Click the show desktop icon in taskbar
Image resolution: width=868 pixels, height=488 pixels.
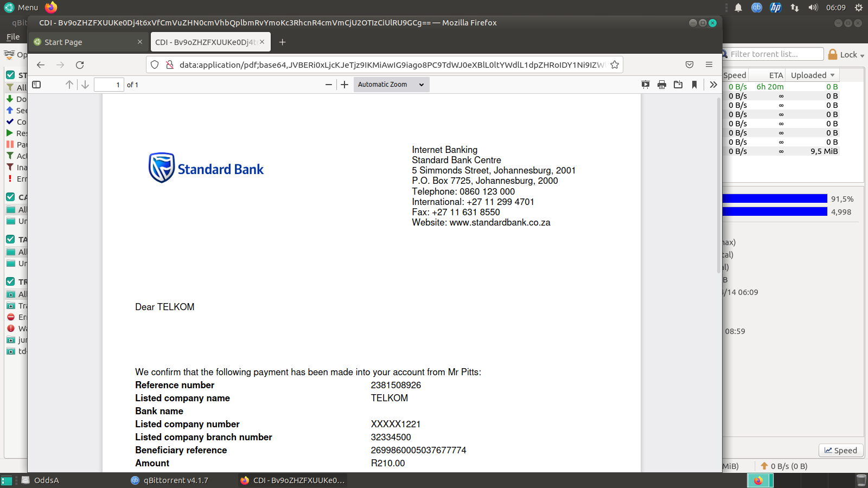pos(7,480)
